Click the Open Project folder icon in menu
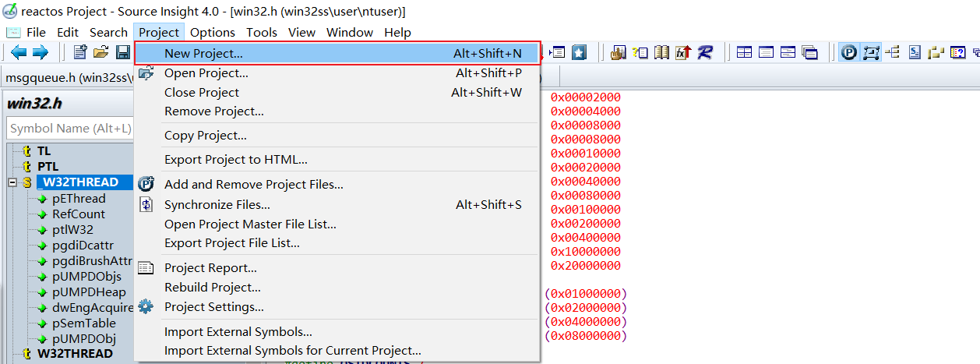The height and width of the screenshot is (364, 980). tap(146, 73)
